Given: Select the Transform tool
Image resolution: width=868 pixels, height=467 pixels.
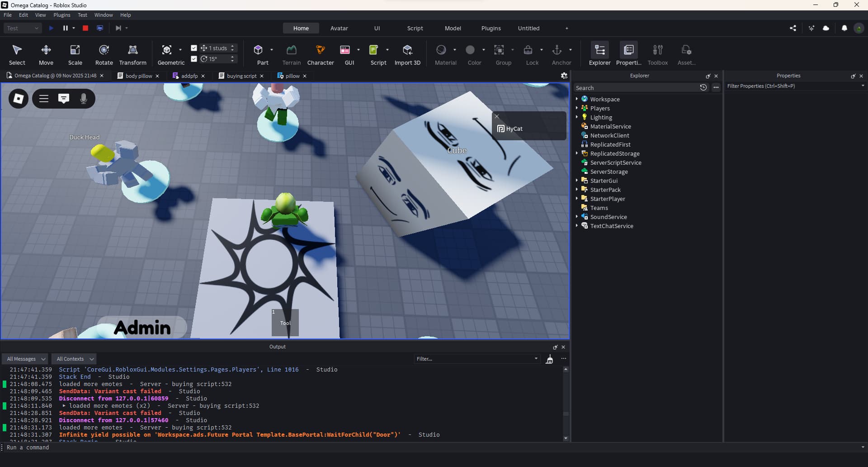Looking at the screenshot, I should (133, 55).
